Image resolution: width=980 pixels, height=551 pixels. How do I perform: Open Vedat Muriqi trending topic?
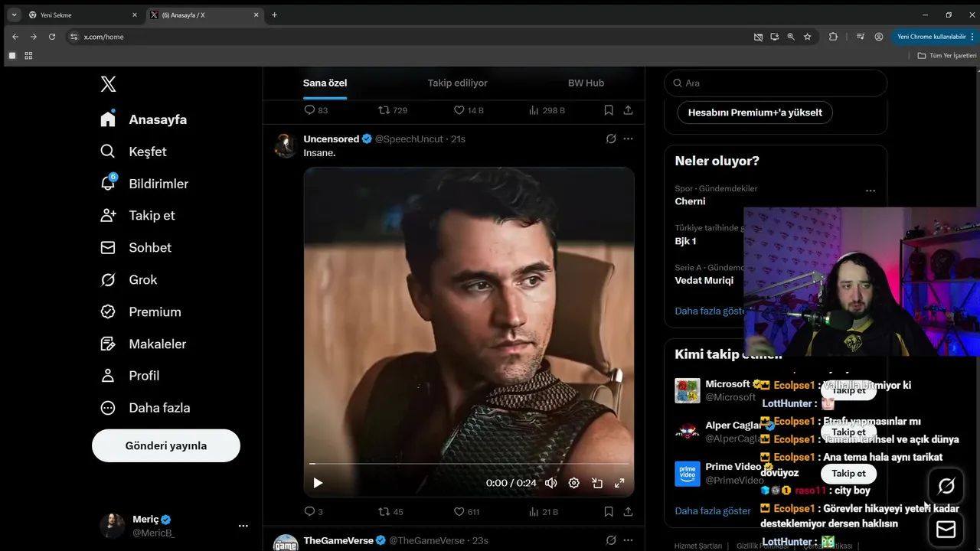pos(704,280)
